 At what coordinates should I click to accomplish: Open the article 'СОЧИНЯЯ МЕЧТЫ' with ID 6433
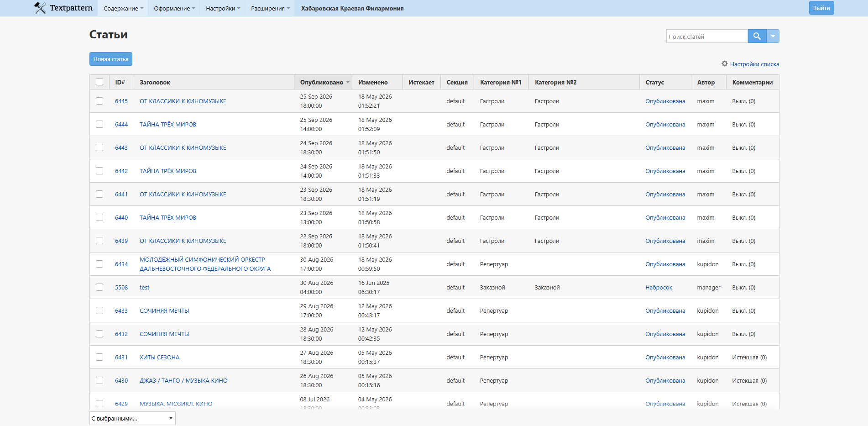tap(164, 310)
